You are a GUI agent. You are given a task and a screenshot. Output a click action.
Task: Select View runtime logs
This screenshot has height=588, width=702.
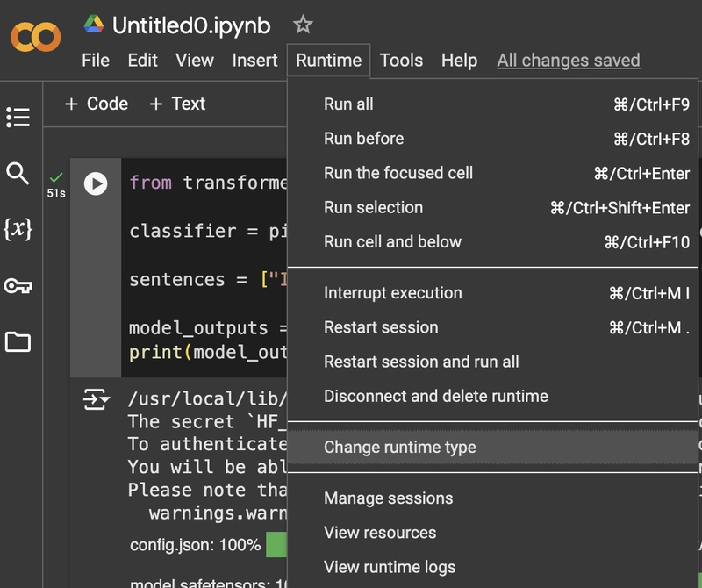[492, 568]
